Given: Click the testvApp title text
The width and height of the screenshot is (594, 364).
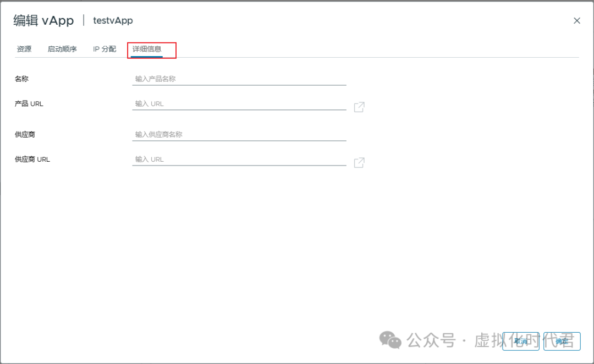Looking at the screenshot, I should [x=113, y=20].
